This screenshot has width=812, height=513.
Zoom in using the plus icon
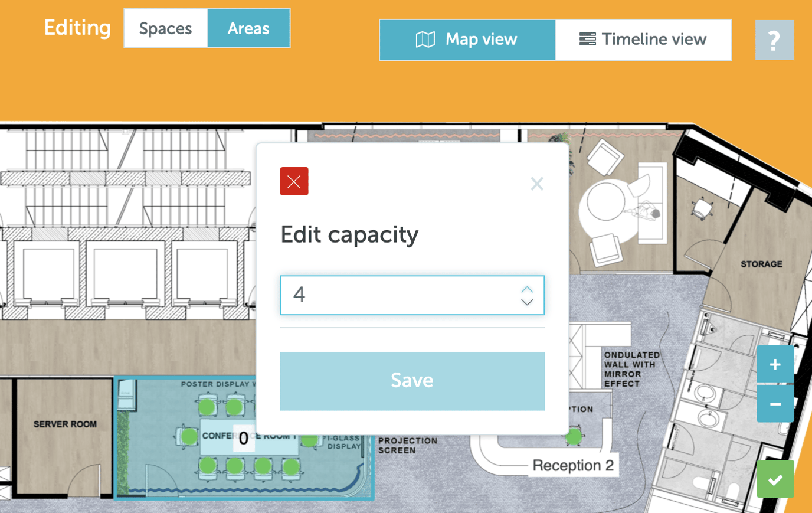(x=775, y=364)
